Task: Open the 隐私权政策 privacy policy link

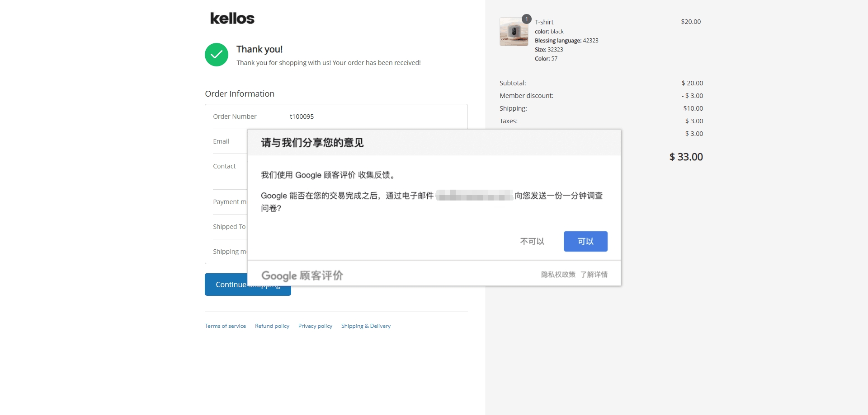Action: pyautogui.click(x=558, y=275)
